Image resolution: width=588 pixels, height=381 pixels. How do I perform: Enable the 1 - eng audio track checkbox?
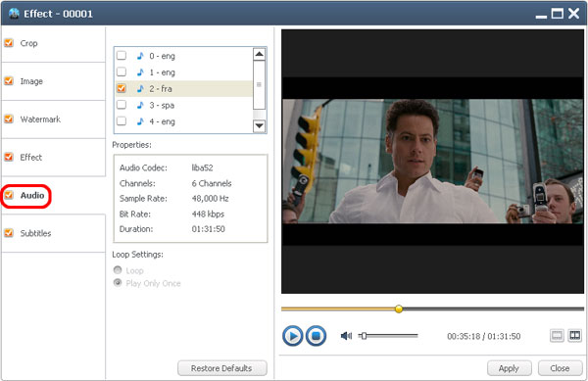coord(122,71)
